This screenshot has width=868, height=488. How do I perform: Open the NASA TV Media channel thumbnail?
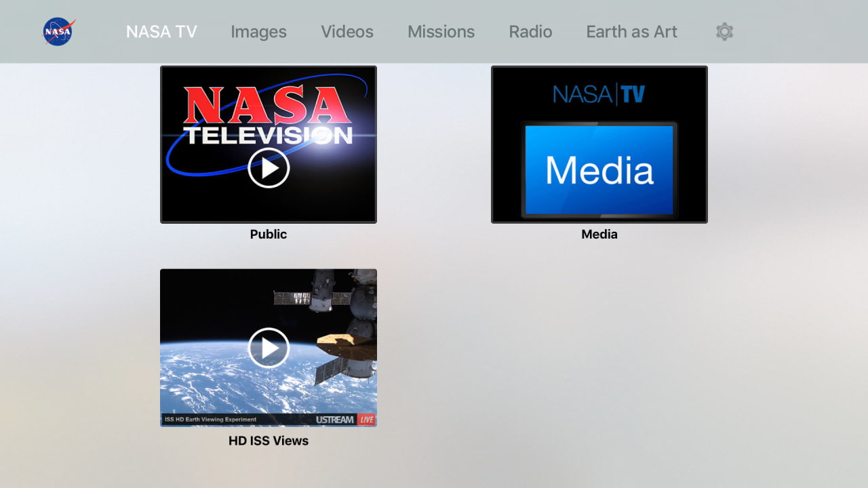pos(599,144)
